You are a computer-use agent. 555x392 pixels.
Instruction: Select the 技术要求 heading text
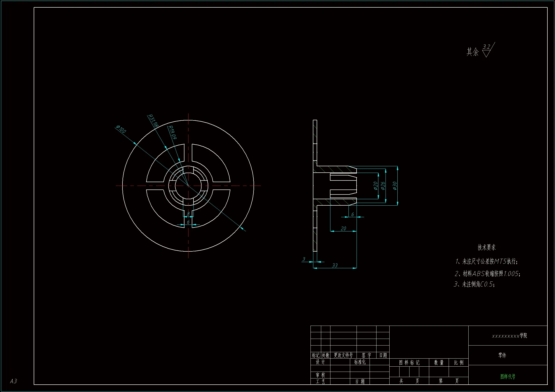click(487, 247)
